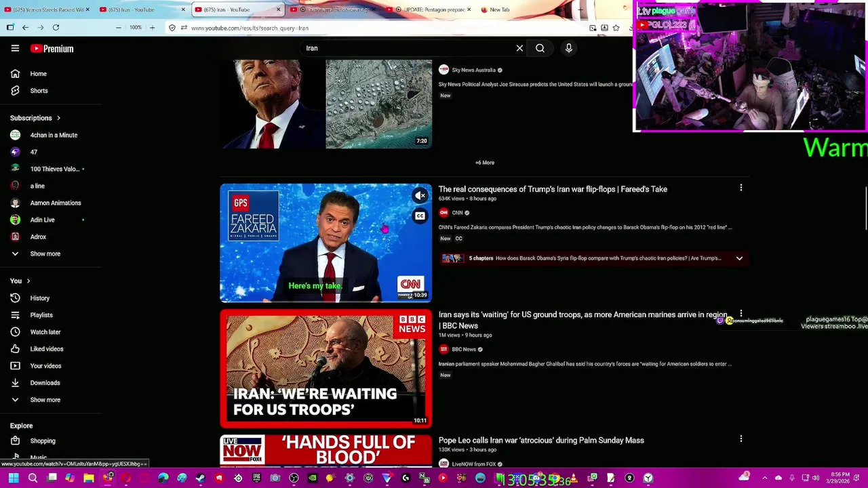Screen dimensions: 868x488
Task: Bookmark this page with the star icon
Action: point(616,28)
